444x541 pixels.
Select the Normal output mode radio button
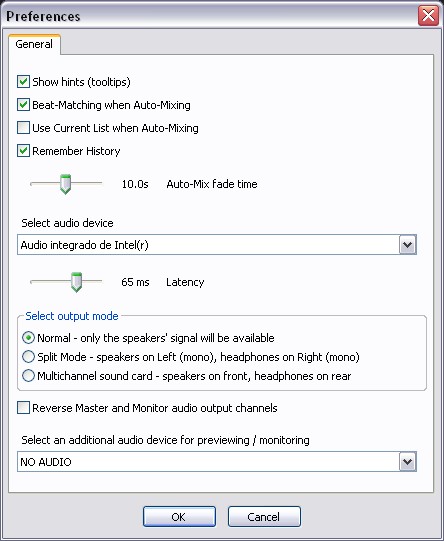(x=28, y=338)
